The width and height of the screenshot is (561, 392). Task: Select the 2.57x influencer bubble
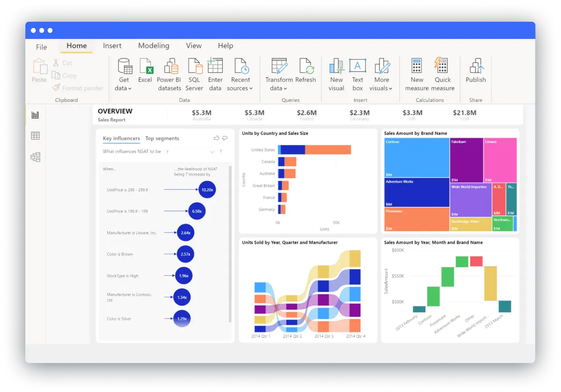tap(186, 254)
